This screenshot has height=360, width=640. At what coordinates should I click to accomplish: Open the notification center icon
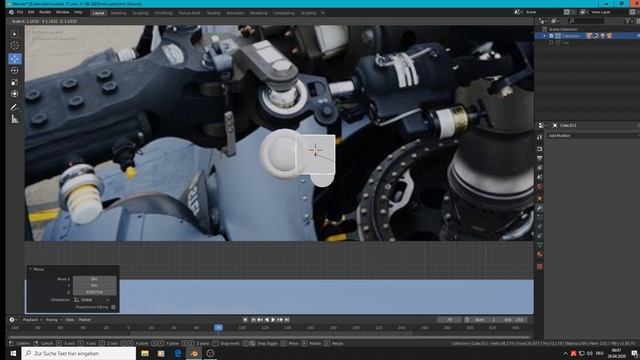click(x=635, y=353)
